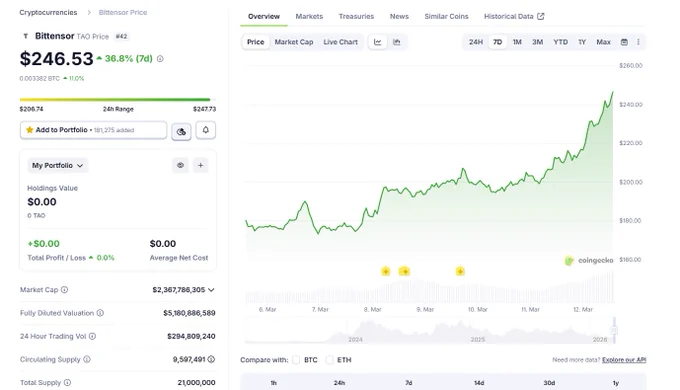The image size is (680, 390).
Task: Open the Similar Coins tab
Action: coord(446,16)
